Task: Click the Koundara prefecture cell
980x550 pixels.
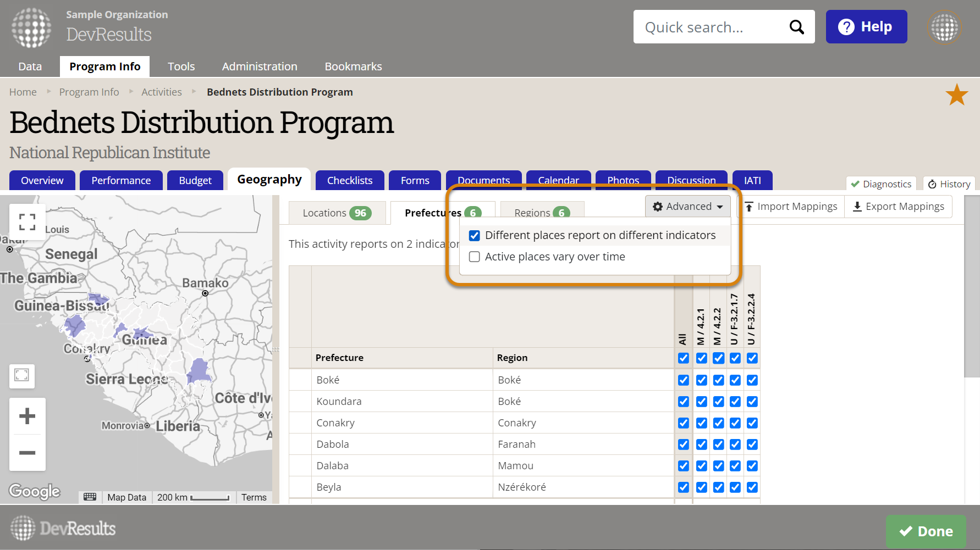Action: click(x=402, y=402)
